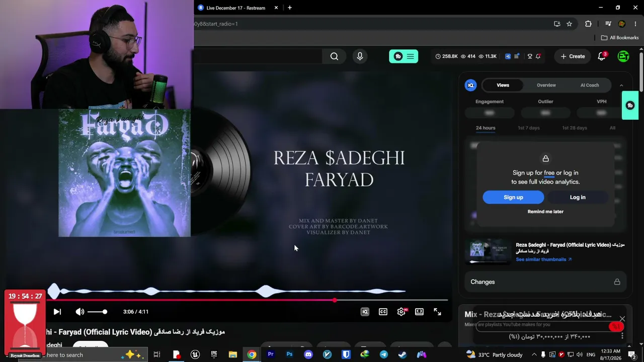Image resolution: width=644 pixels, height=362 pixels.
Task: Click the YouTube search magnifier icon
Action: point(334,56)
